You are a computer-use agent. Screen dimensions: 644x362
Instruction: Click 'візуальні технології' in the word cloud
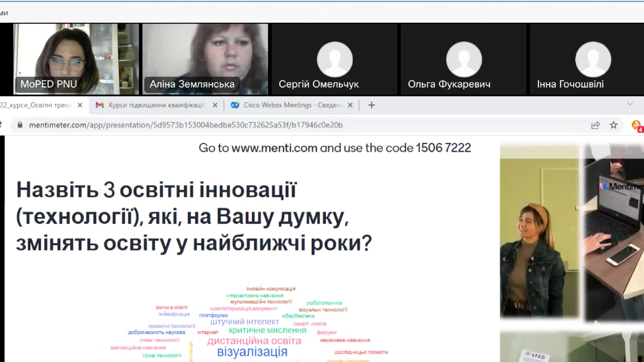click(x=323, y=310)
